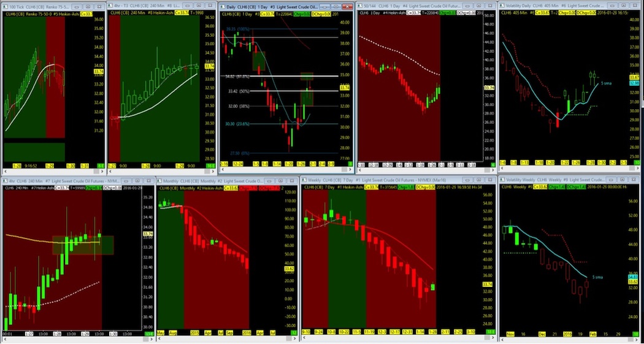Click the 33.74 price tag in 4hr - T3 chart
The image size is (644, 344).
[x=210, y=66]
